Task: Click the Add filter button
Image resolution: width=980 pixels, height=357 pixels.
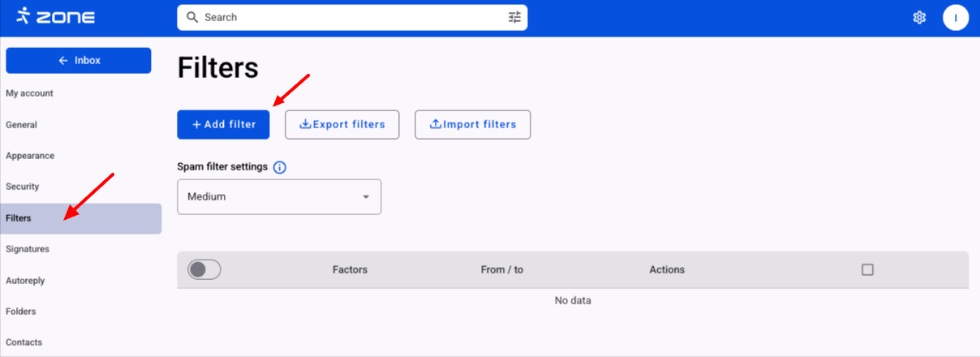Action: pos(223,124)
